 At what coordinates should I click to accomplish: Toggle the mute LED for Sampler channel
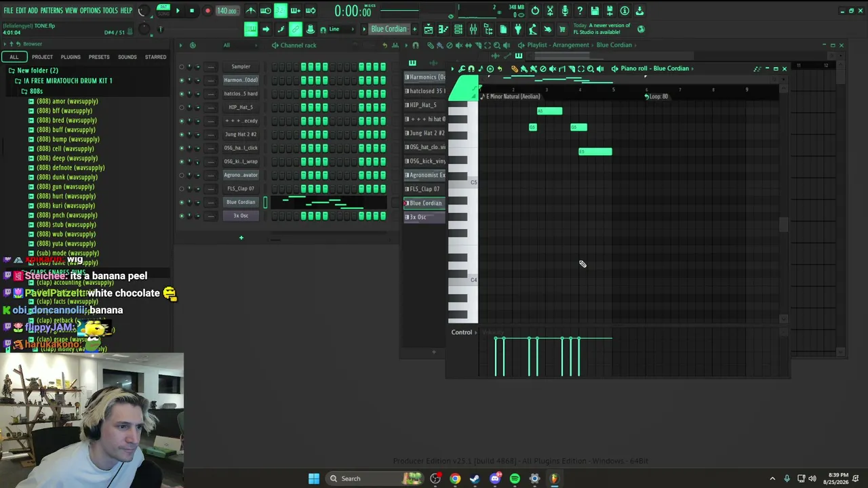pyautogui.click(x=181, y=66)
